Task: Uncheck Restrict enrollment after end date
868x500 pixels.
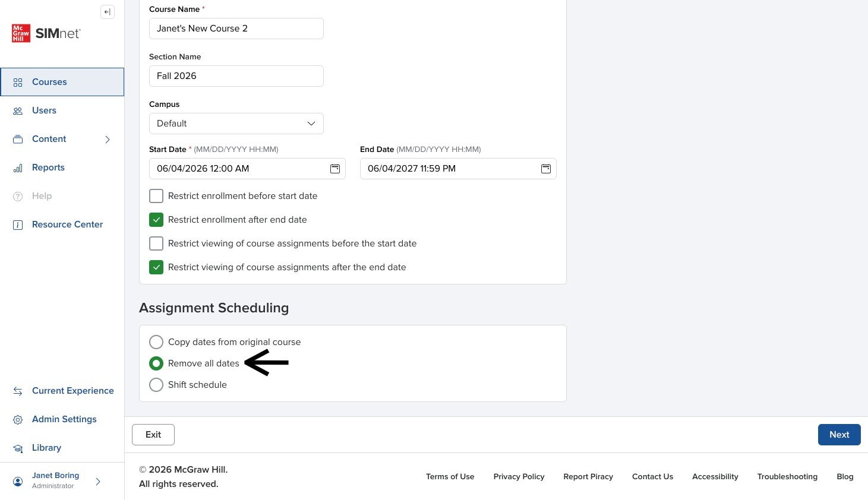Action: pos(156,220)
